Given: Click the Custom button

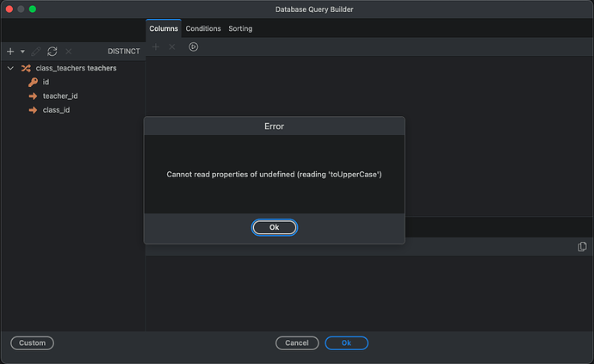Looking at the screenshot, I should click(x=32, y=343).
